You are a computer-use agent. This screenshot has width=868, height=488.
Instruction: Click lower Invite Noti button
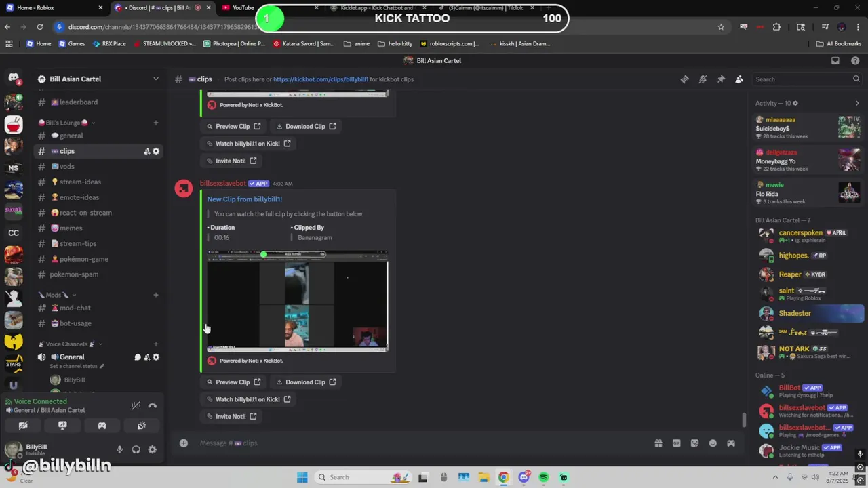(232, 417)
